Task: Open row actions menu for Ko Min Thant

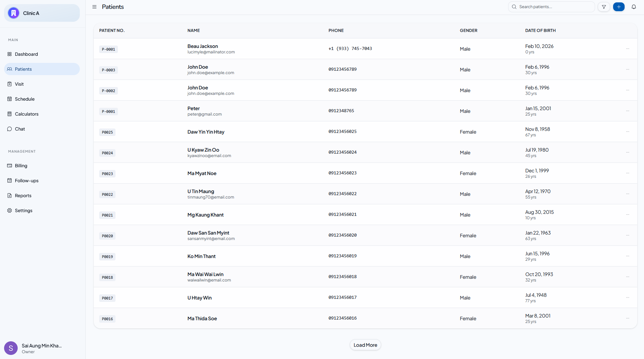Action: 628,256
